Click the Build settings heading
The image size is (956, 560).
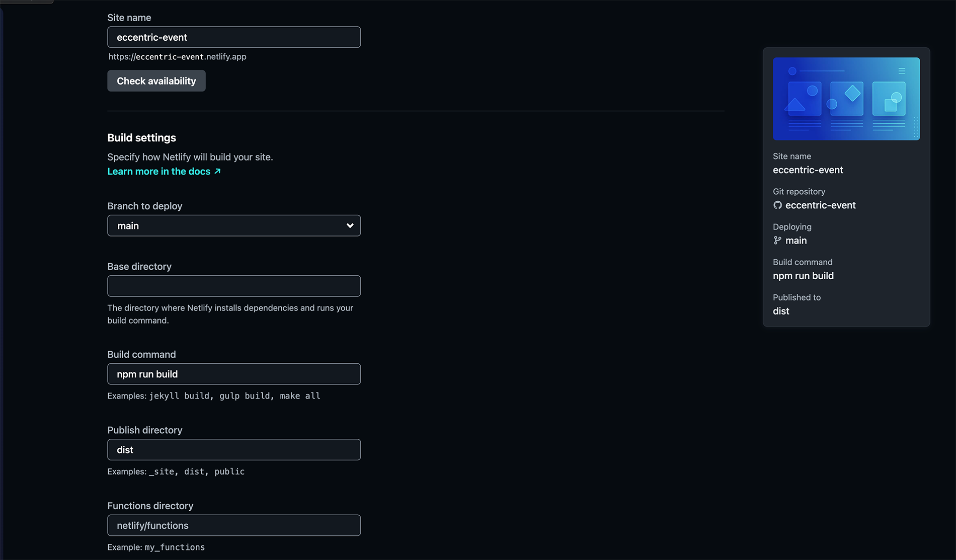click(x=141, y=137)
